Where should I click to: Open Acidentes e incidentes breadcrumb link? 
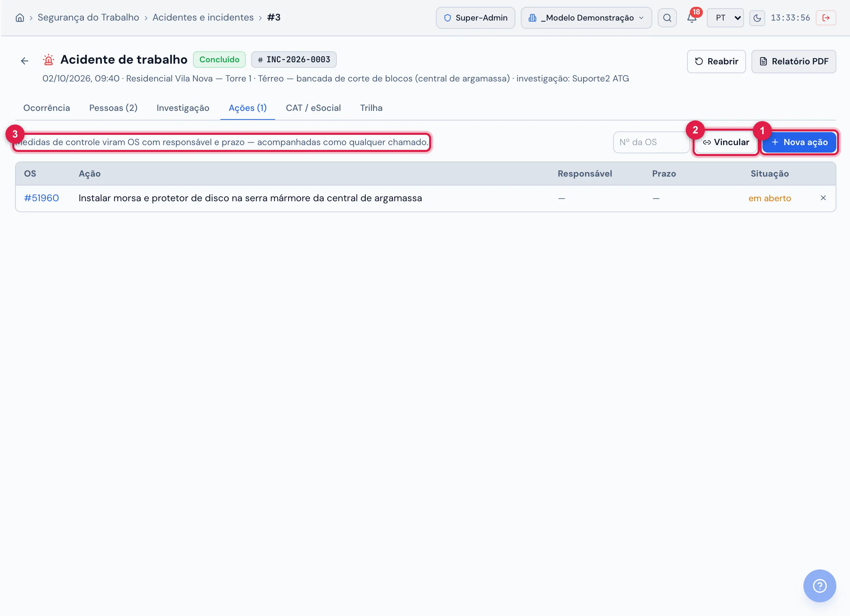click(203, 17)
